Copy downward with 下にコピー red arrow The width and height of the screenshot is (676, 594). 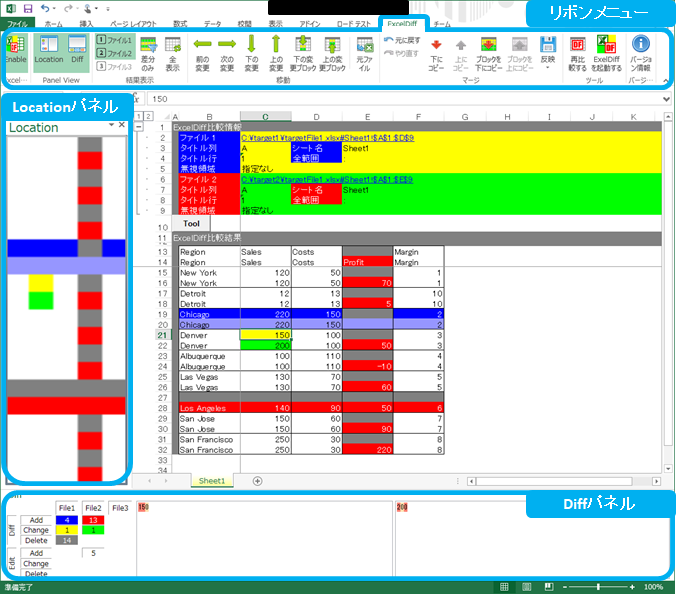pos(436,55)
